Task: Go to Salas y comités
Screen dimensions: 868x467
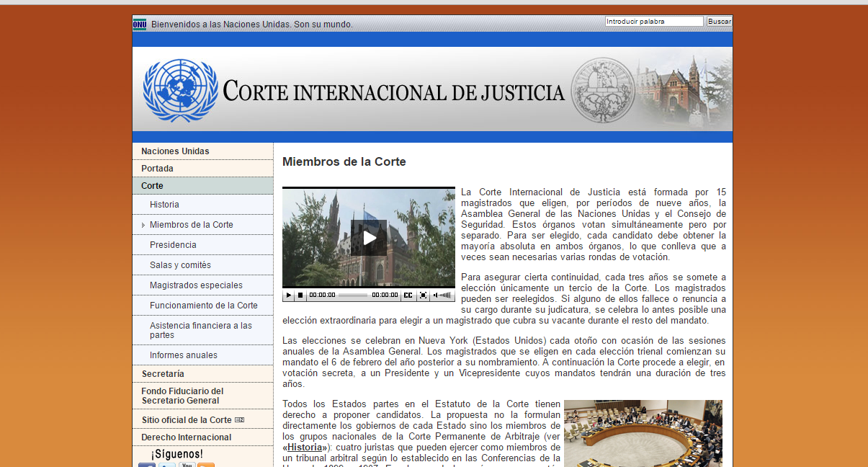Action: click(202, 265)
